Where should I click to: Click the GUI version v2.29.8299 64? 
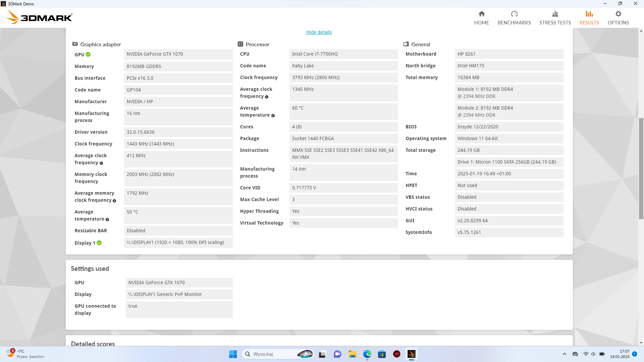pos(509,221)
